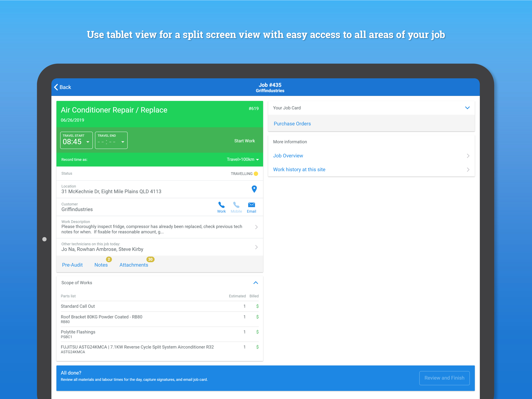Select FUJITSU ASTG24KMCA split system part
Screen dimensions: 532x399
click(x=159, y=349)
